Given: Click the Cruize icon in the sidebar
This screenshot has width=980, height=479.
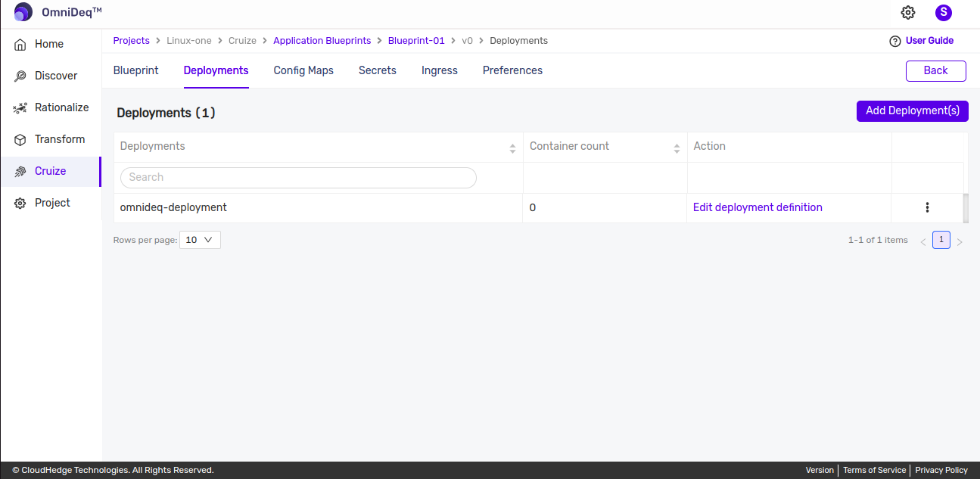Looking at the screenshot, I should 20,171.
